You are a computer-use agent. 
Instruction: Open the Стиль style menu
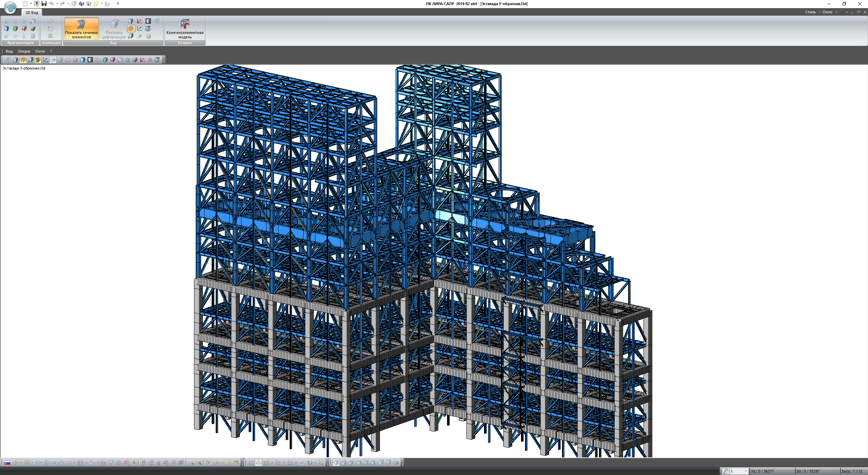point(810,12)
